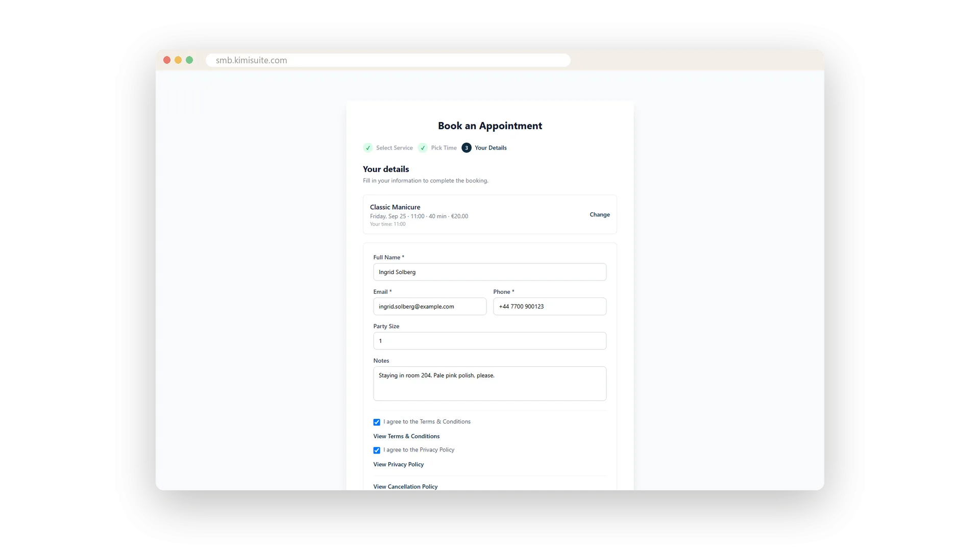Screen dimensions: 980x551
Task: Click the green maximize window dot
Action: [x=189, y=60]
